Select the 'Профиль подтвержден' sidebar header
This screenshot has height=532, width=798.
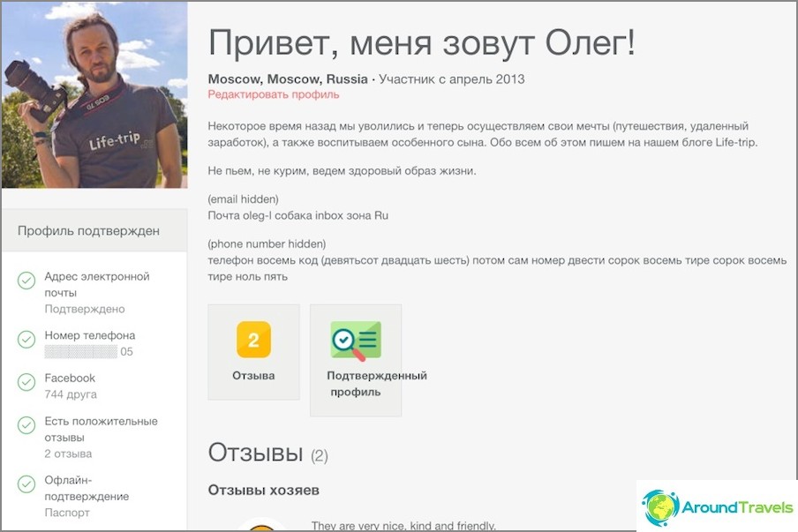pyautogui.click(x=94, y=230)
